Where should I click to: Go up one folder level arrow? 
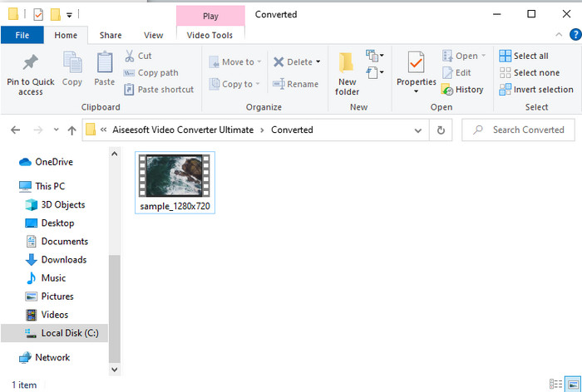pos(72,130)
